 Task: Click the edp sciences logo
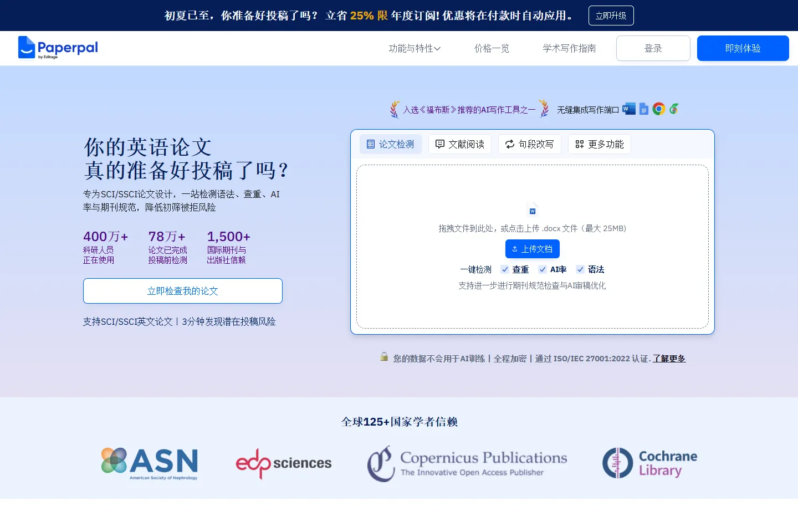click(x=284, y=463)
